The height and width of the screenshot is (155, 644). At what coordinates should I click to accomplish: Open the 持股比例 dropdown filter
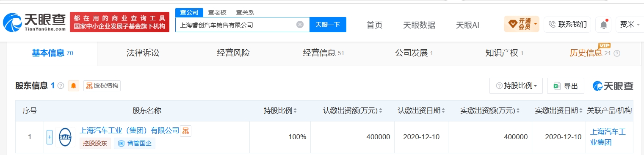point(516,86)
